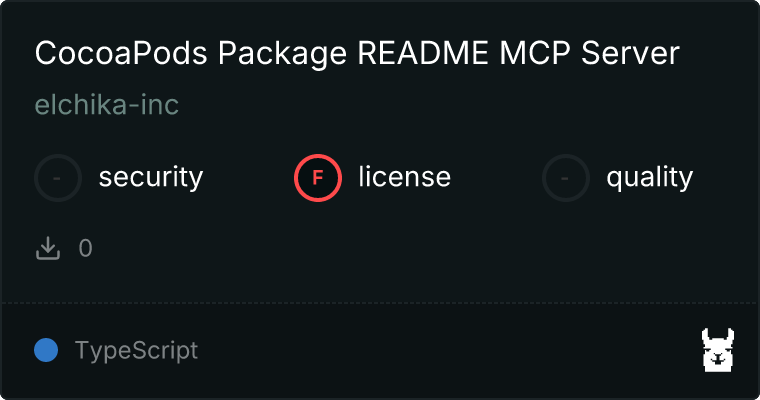Click the TypeScript language label
This screenshot has height=400, width=760.
pos(137,351)
